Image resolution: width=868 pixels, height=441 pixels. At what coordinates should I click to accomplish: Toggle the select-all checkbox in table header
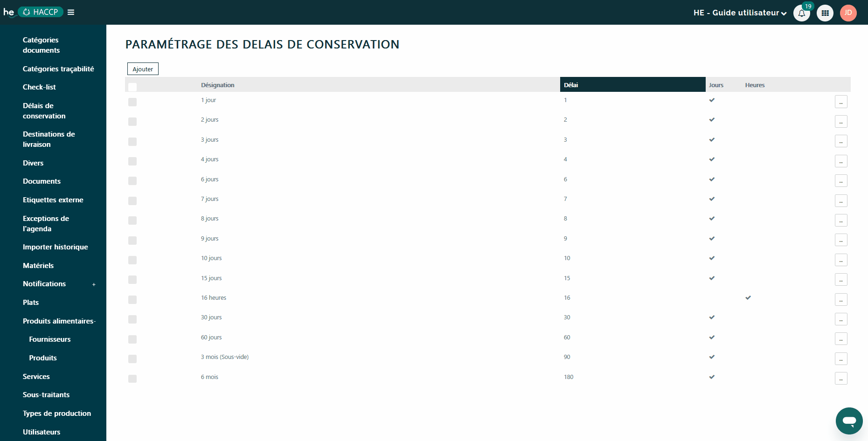click(x=132, y=87)
